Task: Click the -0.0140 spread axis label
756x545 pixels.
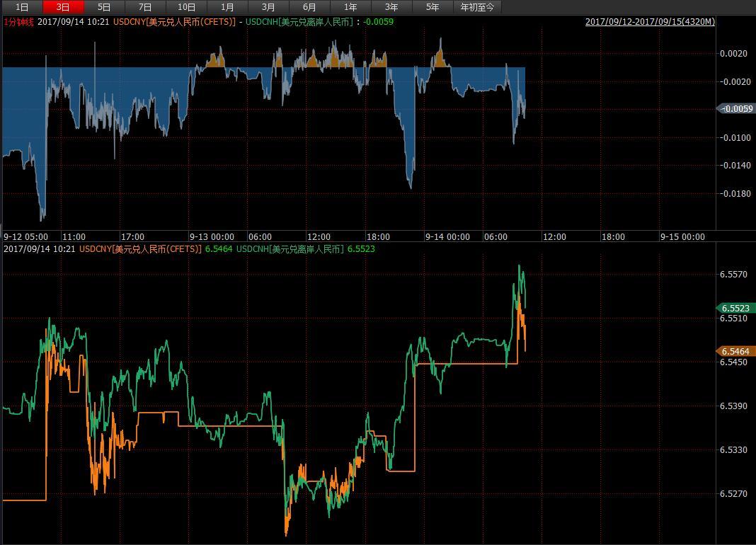Action: click(735, 166)
